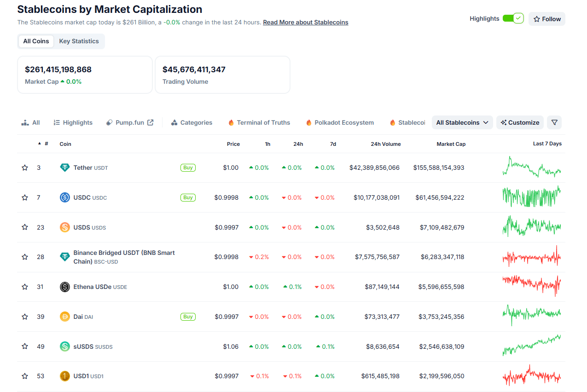Click the Buy button for USDC
Viewport: 587px width, 392px height.
point(188,198)
